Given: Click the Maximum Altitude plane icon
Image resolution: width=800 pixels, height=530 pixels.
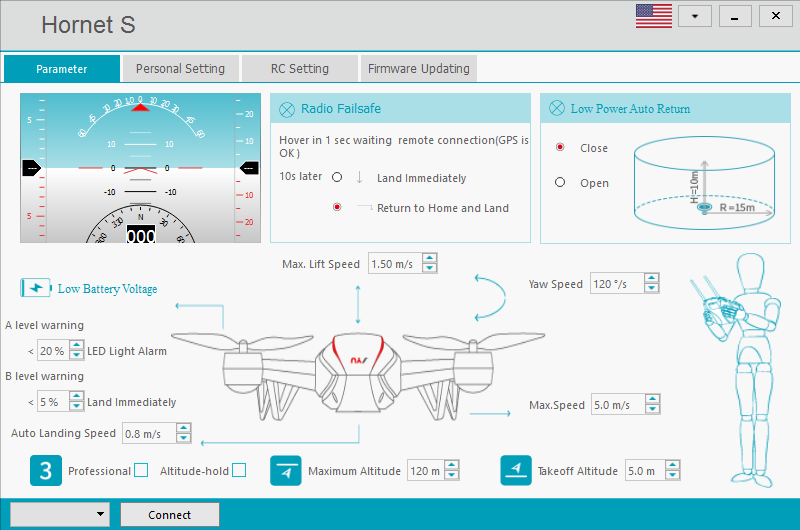Looking at the screenshot, I should click(x=285, y=470).
